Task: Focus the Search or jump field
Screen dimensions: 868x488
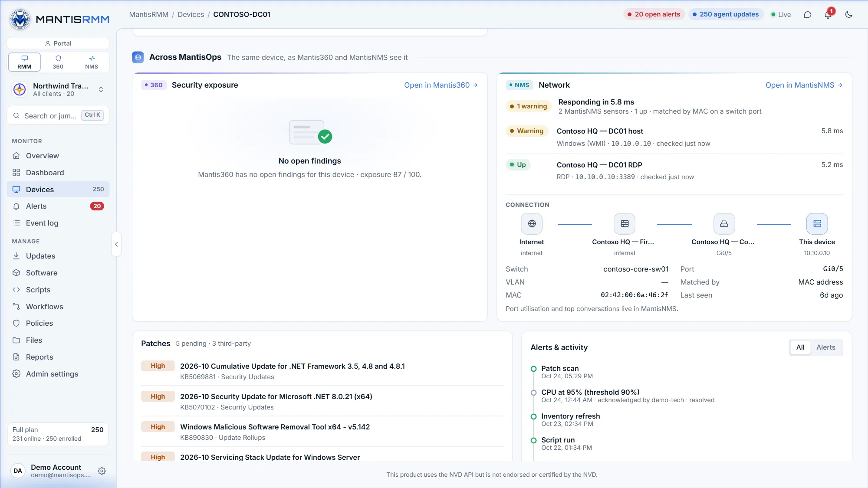Action: click(x=58, y=115)
